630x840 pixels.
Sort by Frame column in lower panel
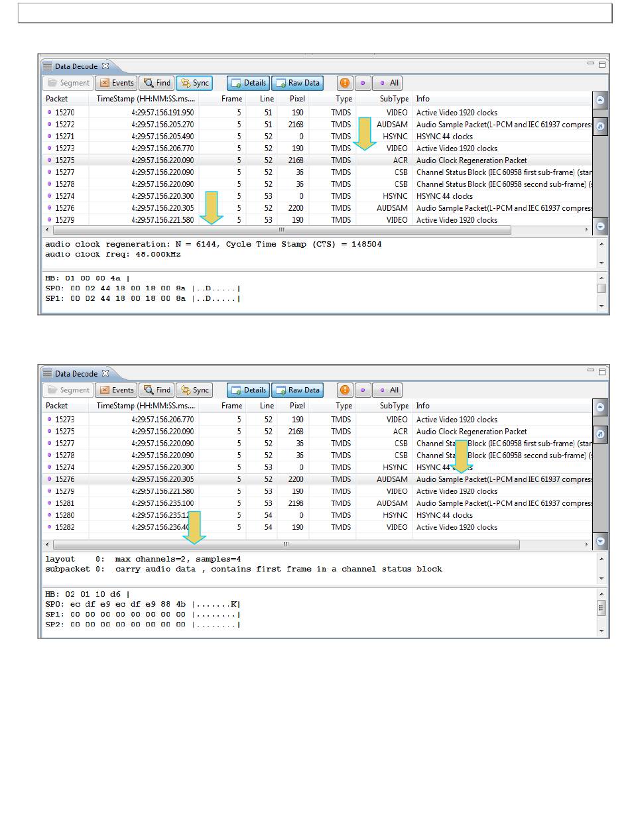(222, 406)
